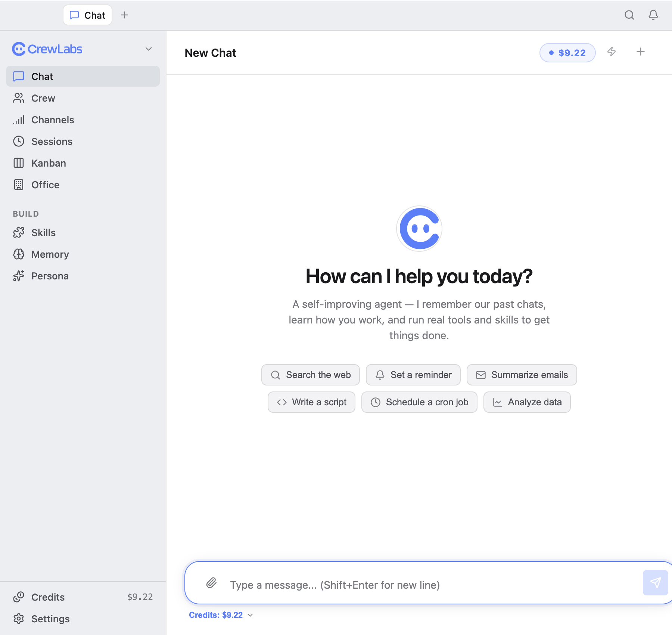The image size is (672, 635).
Task: Click the New Chat title
Action: (211, 53)
